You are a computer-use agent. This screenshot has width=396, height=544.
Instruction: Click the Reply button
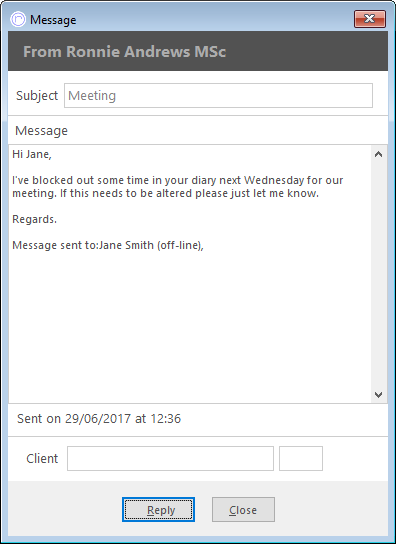[x=158, y=509]
